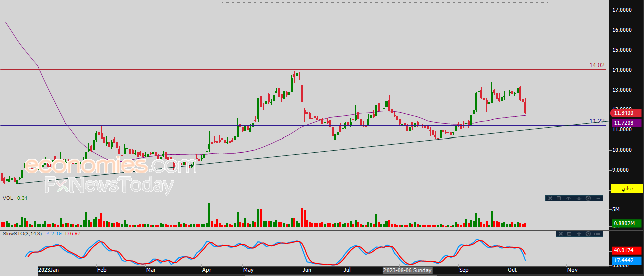Move the VOL panel down
The width and height of the screenshot is (644, 276).
(x=579, y=198)
